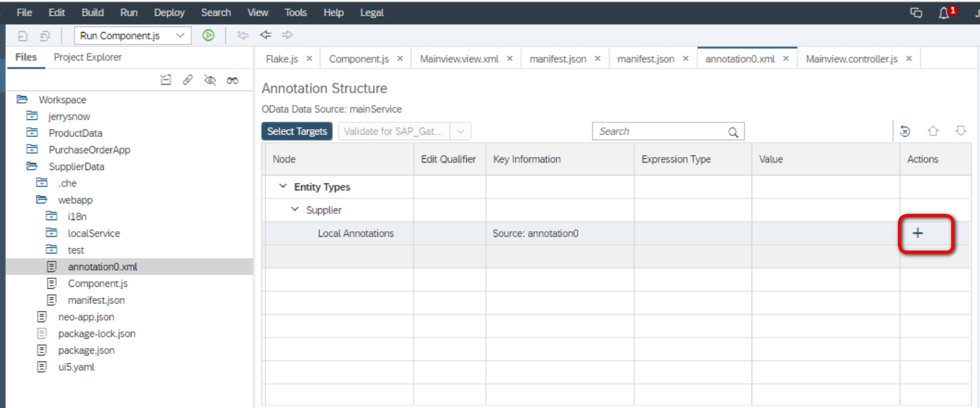
Task: Click the notifications bell icon
Action: pyautogui.click(x=944, y=12)
